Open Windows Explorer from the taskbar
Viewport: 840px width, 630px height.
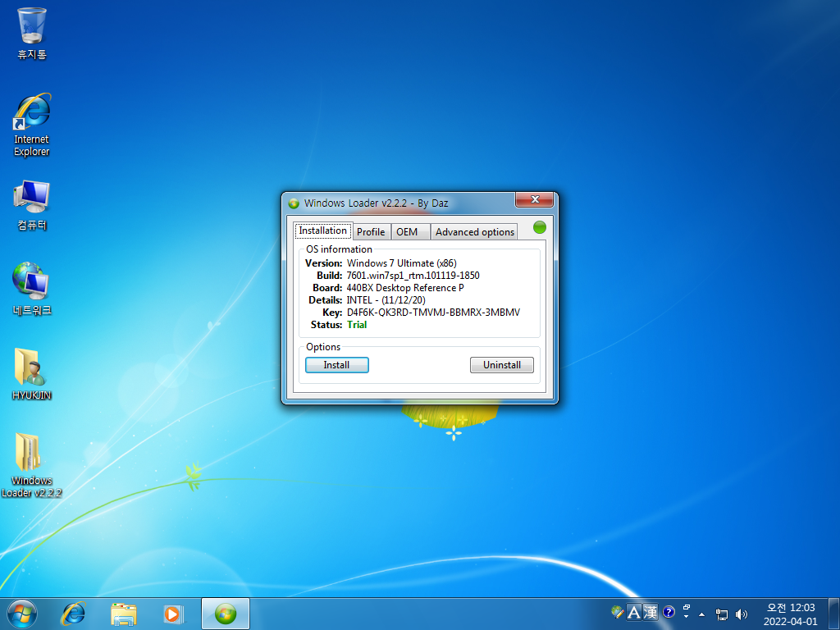pos(124,614)
